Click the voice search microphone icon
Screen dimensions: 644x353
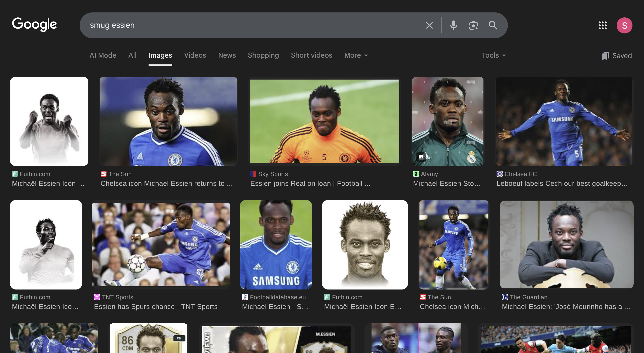point(454,25)
